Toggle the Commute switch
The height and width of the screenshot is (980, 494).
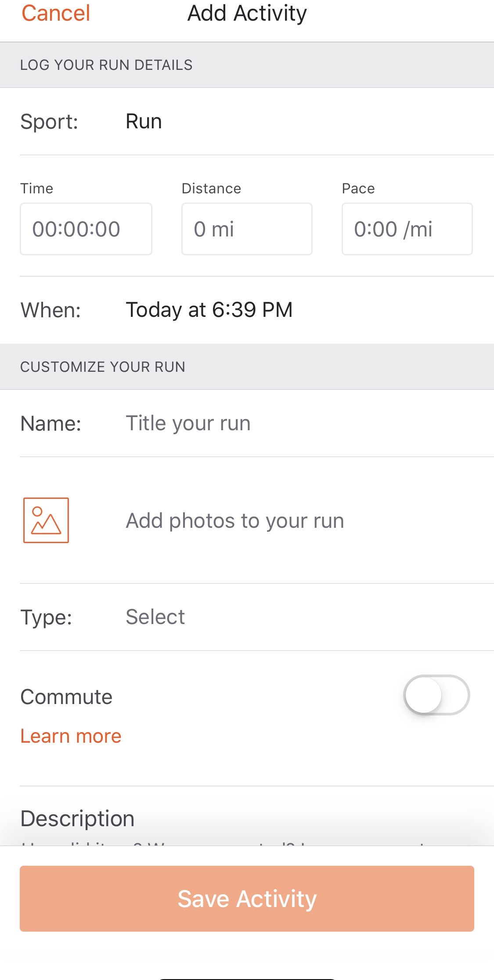click(436, 695)
